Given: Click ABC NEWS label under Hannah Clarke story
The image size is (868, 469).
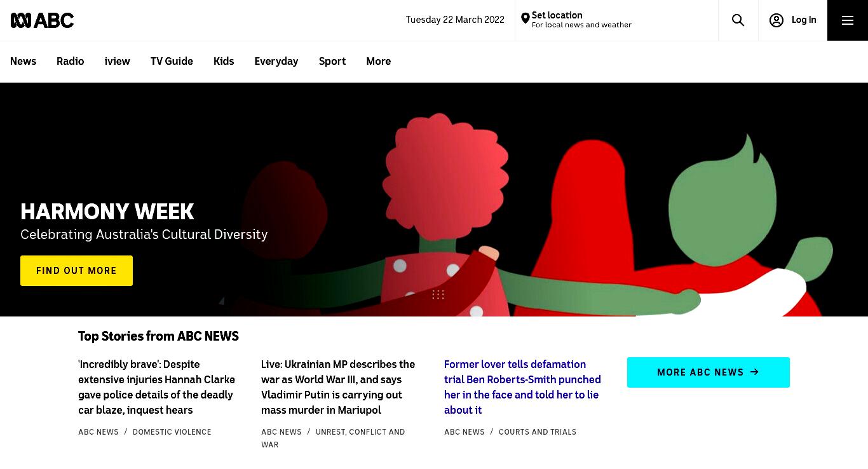Looking at the screenshot, I should point(98,432).
